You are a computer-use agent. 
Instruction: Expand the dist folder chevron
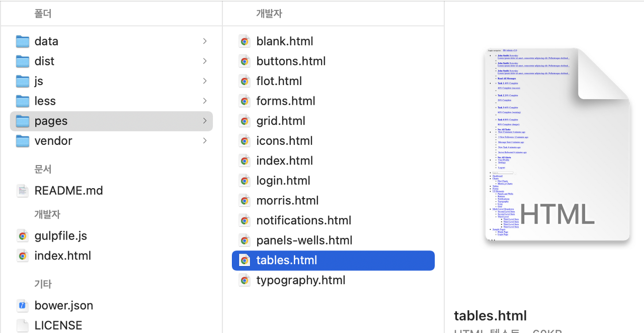[x=205, y=61]
